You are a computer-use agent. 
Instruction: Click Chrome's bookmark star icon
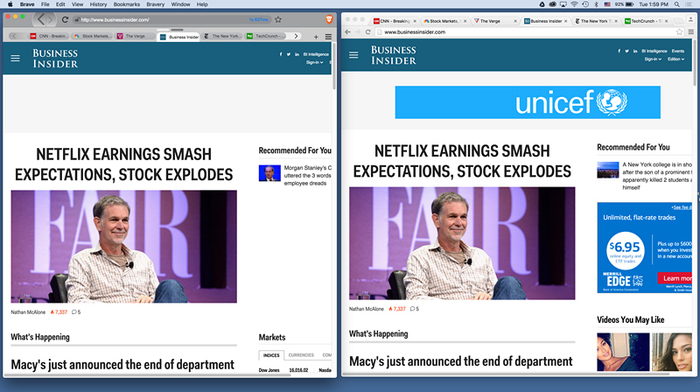coord(679,32)
